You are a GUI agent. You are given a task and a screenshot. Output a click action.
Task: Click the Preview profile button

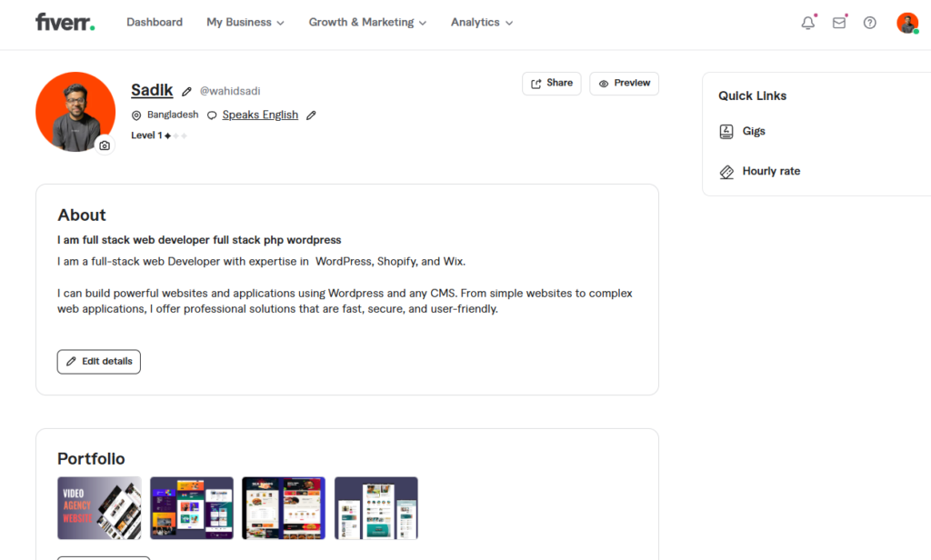click(624, 84)
